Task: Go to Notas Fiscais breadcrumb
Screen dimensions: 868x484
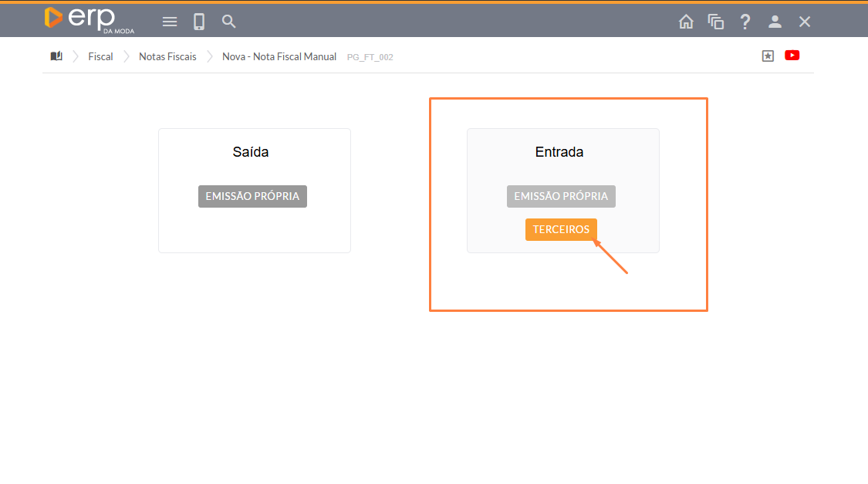Action: tap(167, 56)
